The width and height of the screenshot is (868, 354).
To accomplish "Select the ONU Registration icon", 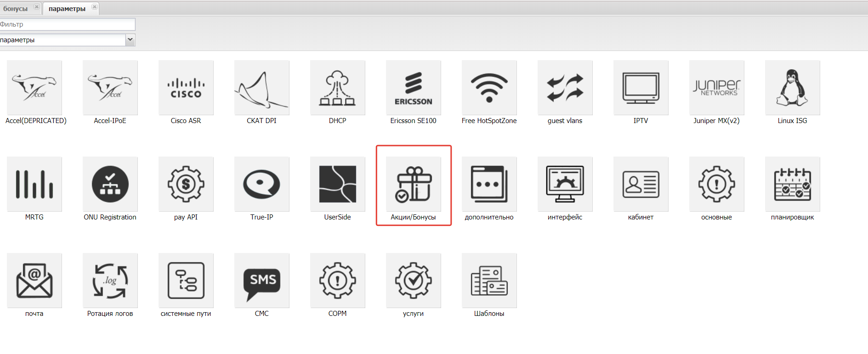I will click(110, 185).
